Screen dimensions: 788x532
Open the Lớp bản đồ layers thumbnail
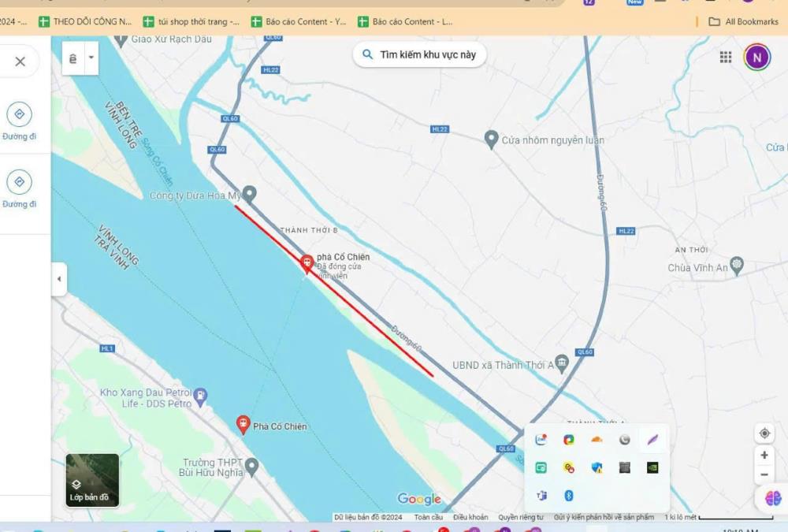[x=92, y=480]
